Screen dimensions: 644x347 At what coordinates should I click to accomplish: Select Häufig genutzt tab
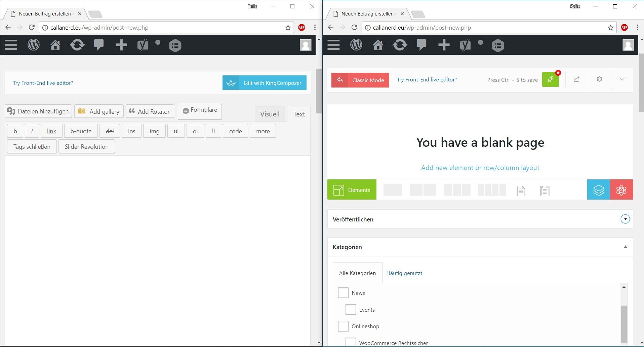click(x=404, y=273)
